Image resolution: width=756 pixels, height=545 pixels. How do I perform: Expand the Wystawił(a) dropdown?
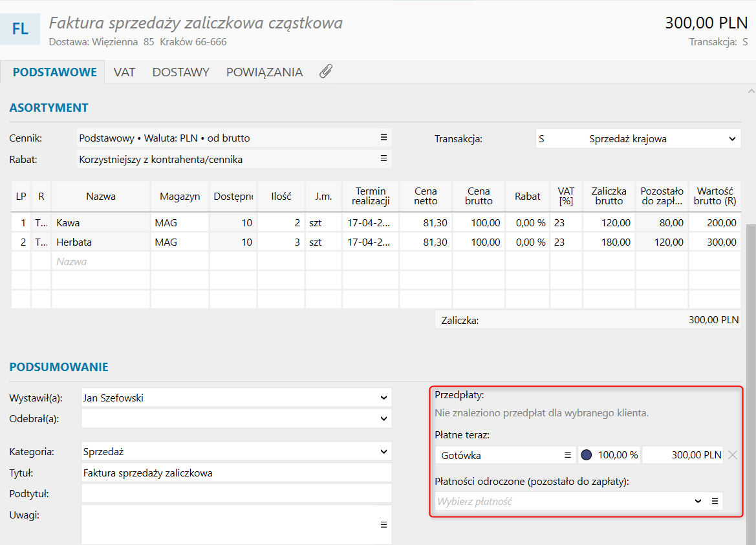tap(384, 398)
